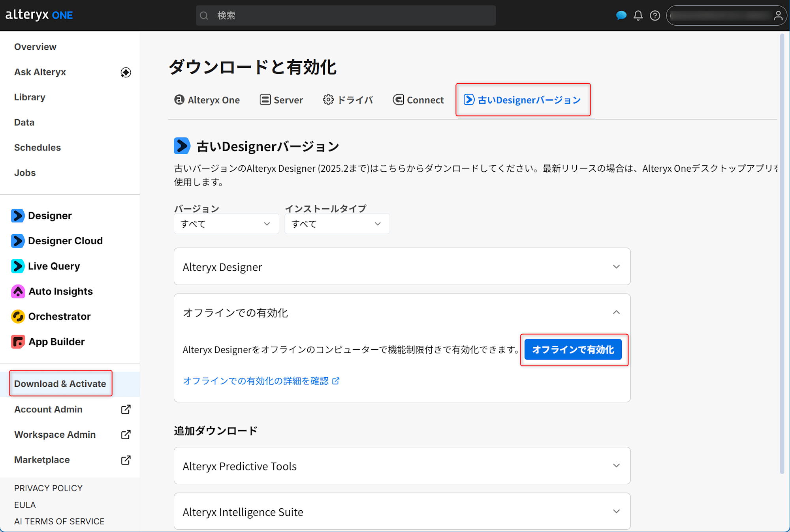790x532 pixels.
Task: Open the バージョン dropdown
Action: (226, 224)
